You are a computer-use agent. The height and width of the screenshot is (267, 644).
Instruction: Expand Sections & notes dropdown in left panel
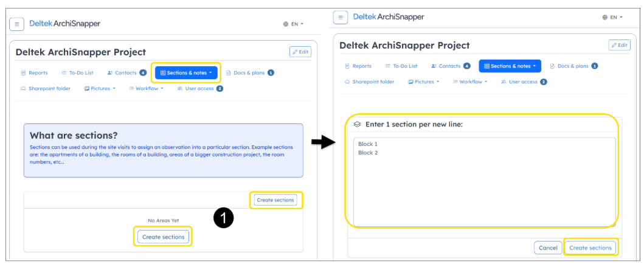pos(186,73)
